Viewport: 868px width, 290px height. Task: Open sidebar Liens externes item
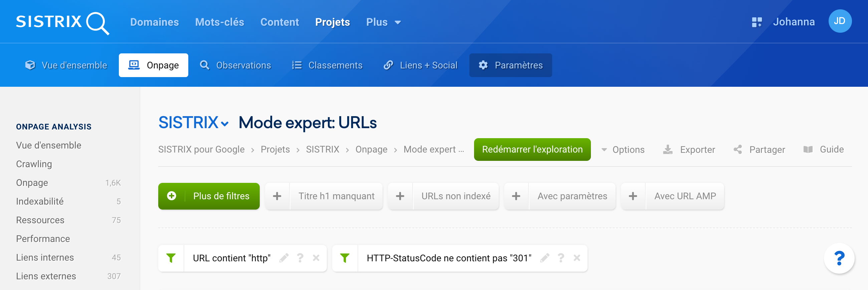pos(68,276)
